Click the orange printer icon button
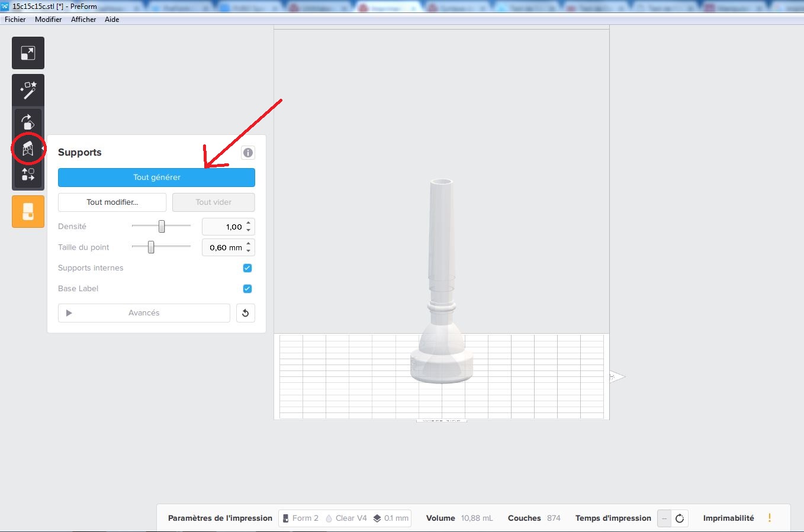The width and height of the screenshot is (804, 532). [x=28, y=211]
